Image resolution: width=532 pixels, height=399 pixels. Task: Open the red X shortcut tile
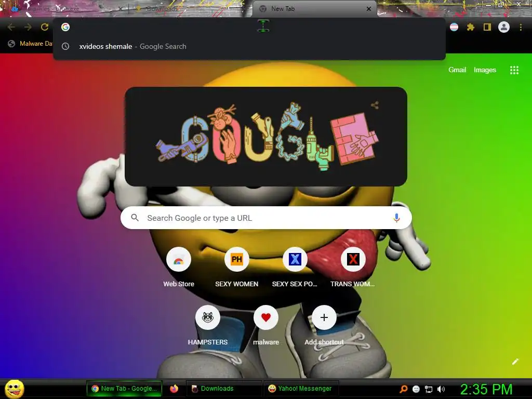tap(353, 260)
